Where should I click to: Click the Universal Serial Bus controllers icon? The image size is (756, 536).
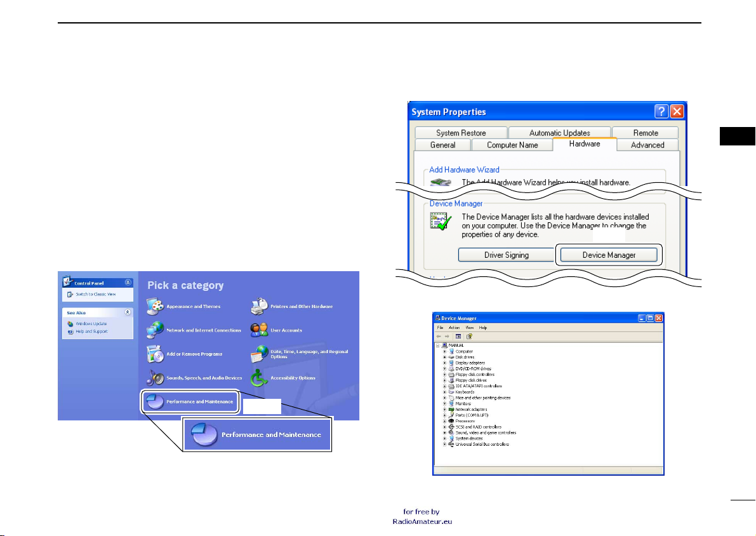click(x=451, y=445)
